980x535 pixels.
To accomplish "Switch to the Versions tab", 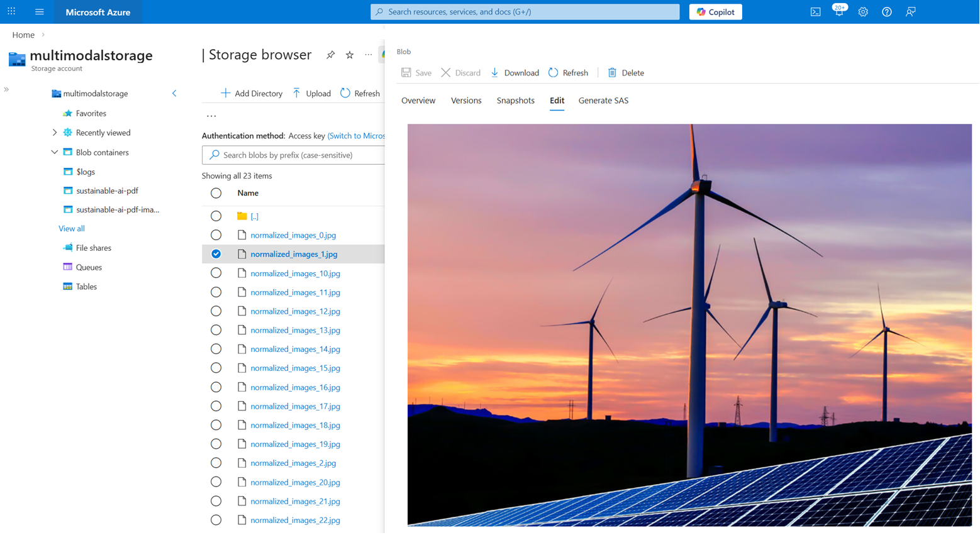I will pos(465,101).
